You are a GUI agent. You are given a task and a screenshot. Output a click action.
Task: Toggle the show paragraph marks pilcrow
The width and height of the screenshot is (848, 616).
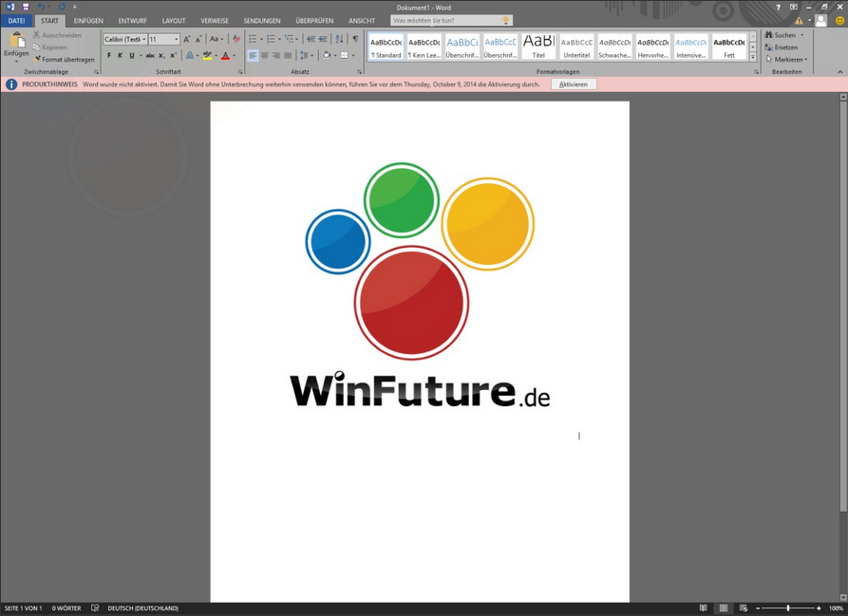point(355,39)
